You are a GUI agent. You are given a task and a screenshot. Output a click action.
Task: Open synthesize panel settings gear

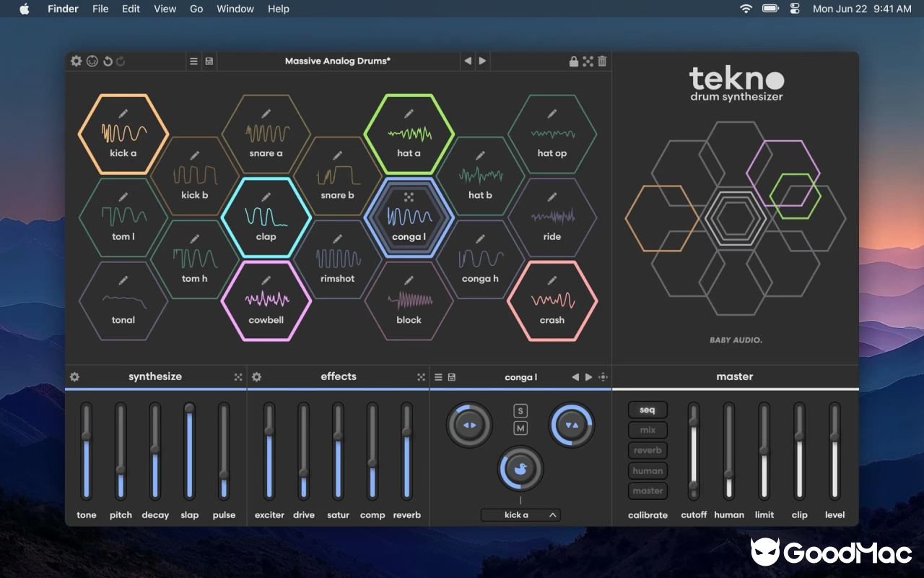pos(74,377)
